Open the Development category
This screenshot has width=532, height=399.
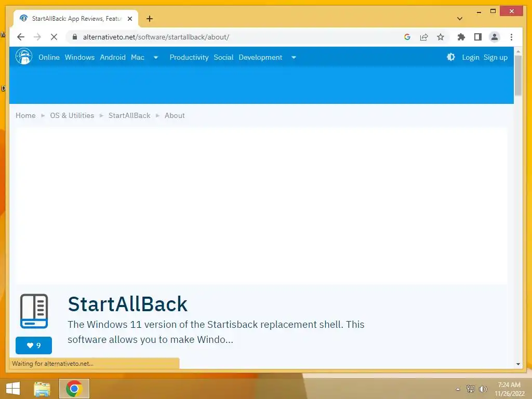tap(260, 57)
